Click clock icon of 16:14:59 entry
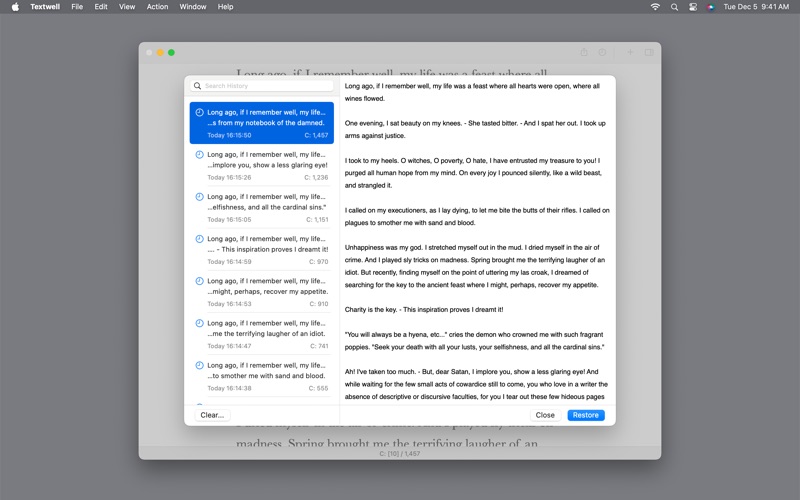The image size is (800, 500). pyautogui.click(x=199, y=239)
